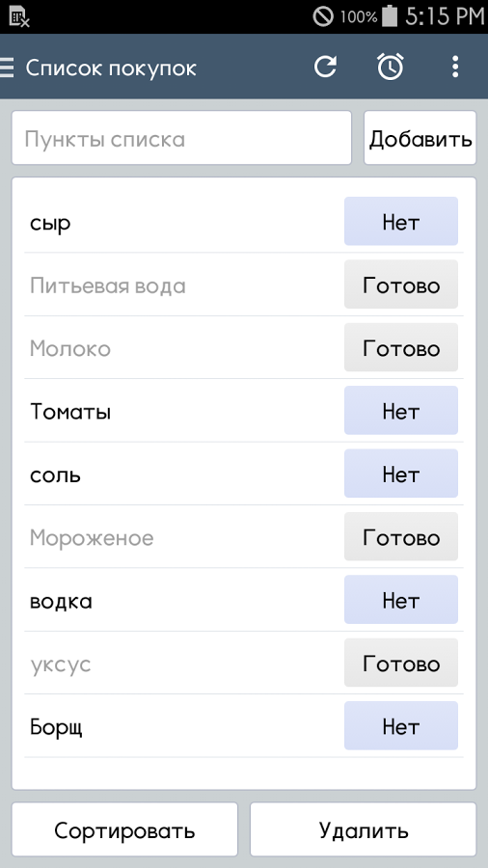Toggle сыр status from Нет
This screenshot has height=868, width=488.
[401, 222]
